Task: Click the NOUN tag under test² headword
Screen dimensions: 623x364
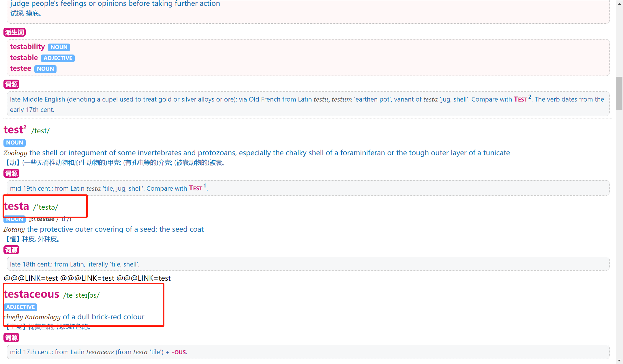Action: (x=14, y=142)
